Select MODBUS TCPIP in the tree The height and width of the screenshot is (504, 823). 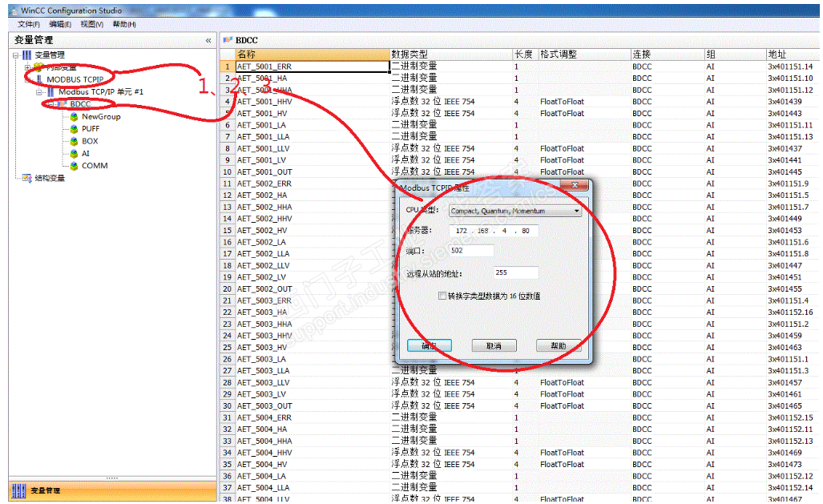(x=75, y=80)
